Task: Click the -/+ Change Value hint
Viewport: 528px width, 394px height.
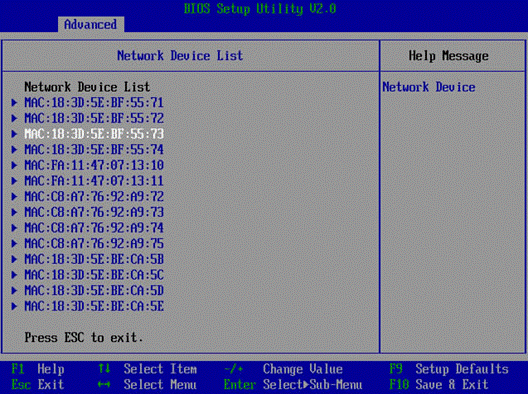Action: pyautogui.click(x=284, y=369)
